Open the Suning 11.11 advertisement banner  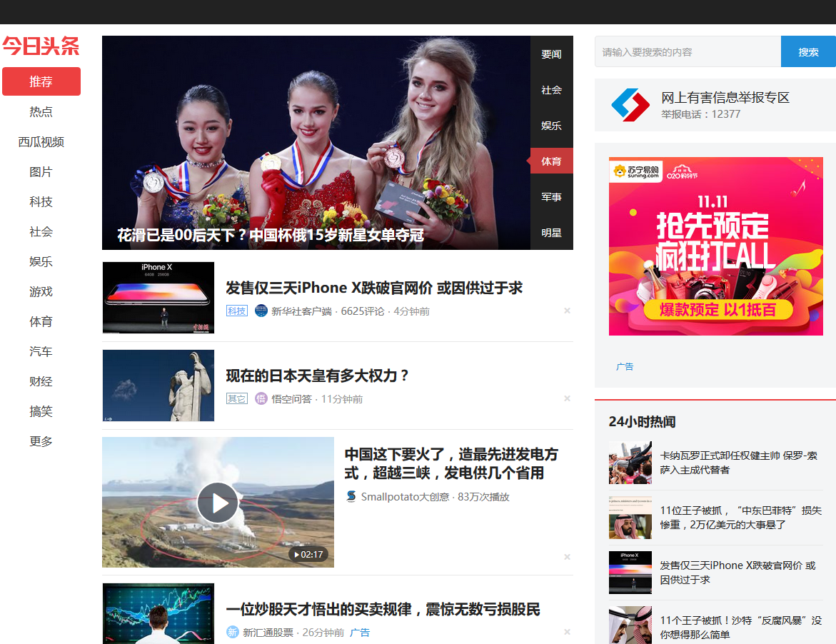pos(715,246)
